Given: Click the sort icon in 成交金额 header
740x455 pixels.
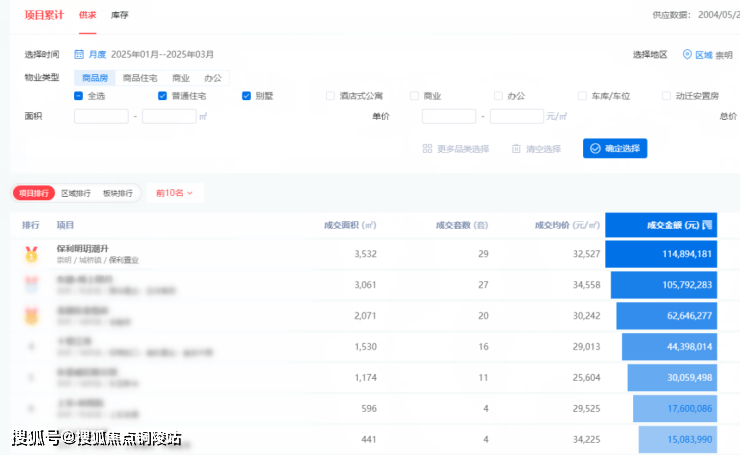Looking at the screenshot, I should (x=706, y=225).
